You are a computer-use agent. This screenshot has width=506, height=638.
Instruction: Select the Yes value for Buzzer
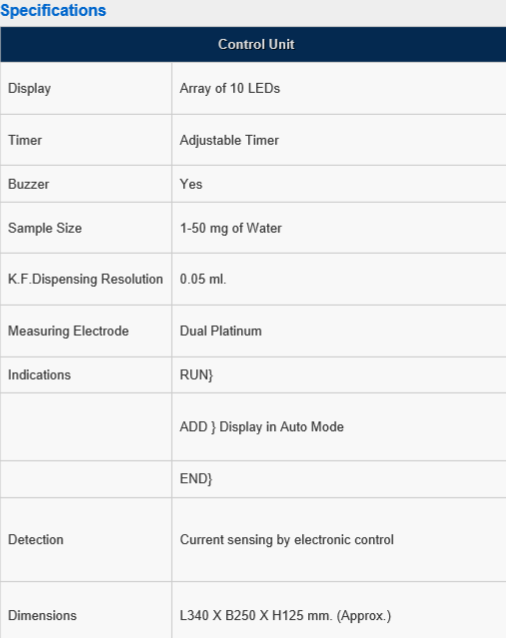tap(191, 184)
